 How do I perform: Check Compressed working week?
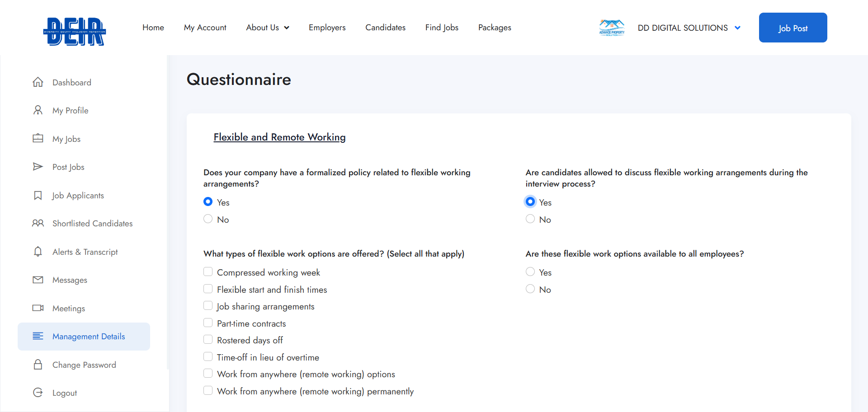pos(208,272)
